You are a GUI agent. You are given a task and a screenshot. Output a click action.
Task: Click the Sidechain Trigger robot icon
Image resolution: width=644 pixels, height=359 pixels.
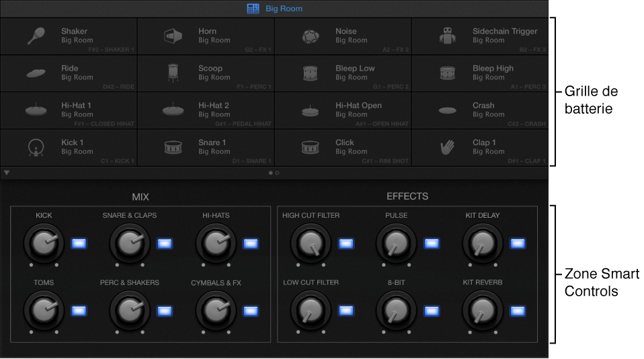tap(447, 36)
